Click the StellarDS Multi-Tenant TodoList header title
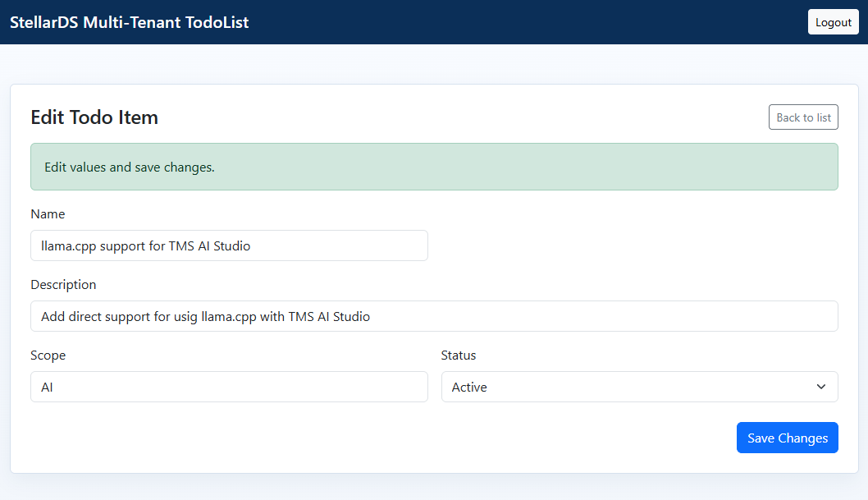Image resolution: width=868 pixels, height=500 pixels. click(128, 22)
